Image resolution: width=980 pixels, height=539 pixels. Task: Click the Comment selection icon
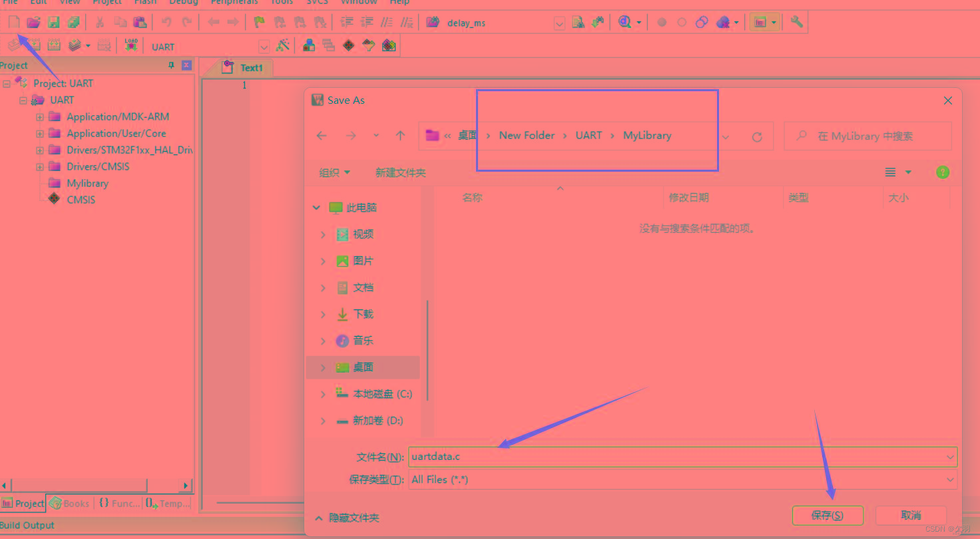[387, 23]
